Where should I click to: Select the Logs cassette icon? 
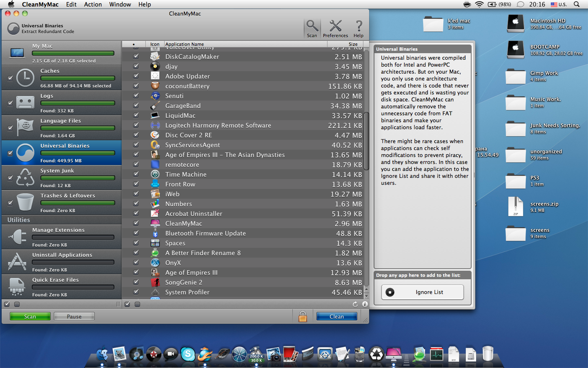25,102
